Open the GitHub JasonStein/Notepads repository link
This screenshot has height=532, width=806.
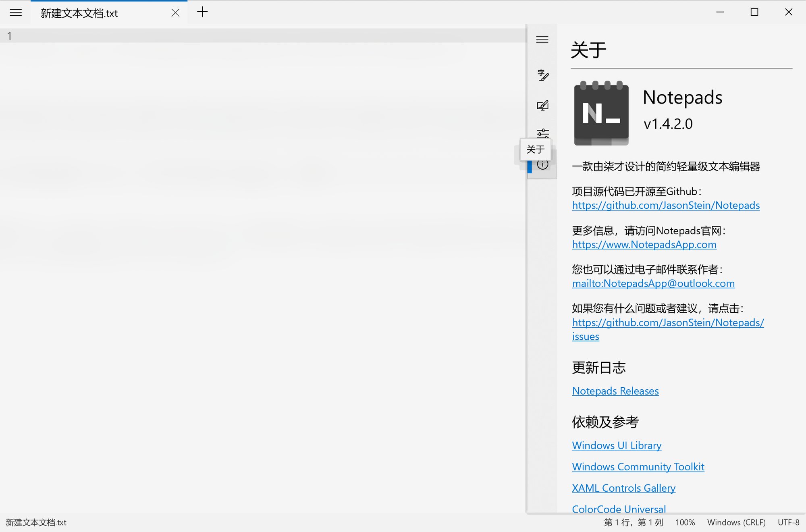pyautogui.click(x=666, y=206)
